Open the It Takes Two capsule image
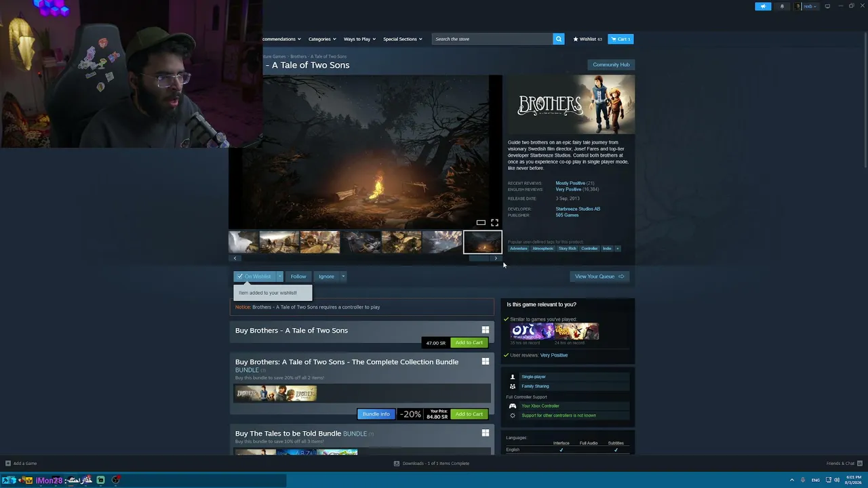The image size is (868, 488). click(577, 331)
